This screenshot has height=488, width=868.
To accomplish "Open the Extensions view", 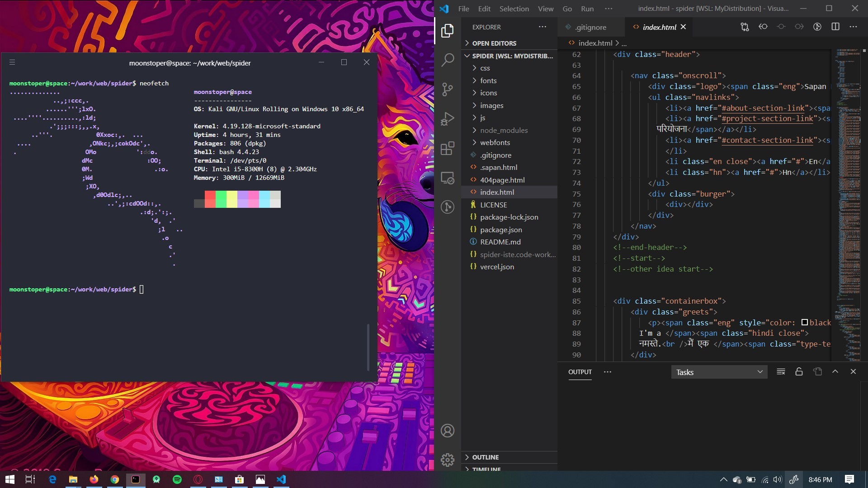I will pos(448,148).
